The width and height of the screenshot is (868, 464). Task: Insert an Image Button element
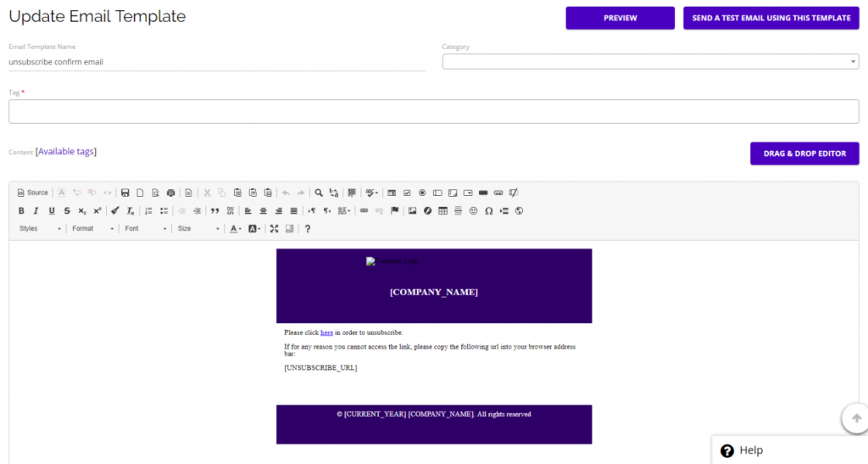(x=498, y=193)
